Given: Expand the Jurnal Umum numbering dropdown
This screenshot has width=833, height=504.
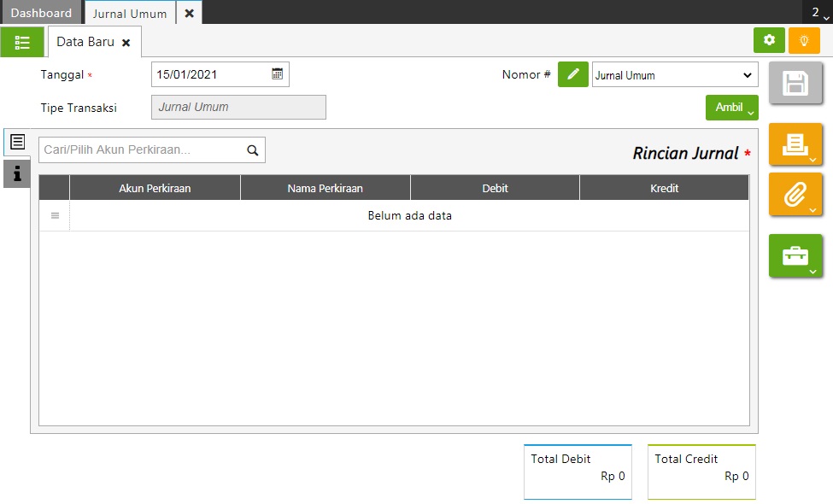Looking at the screenshot, I should 674,75.
